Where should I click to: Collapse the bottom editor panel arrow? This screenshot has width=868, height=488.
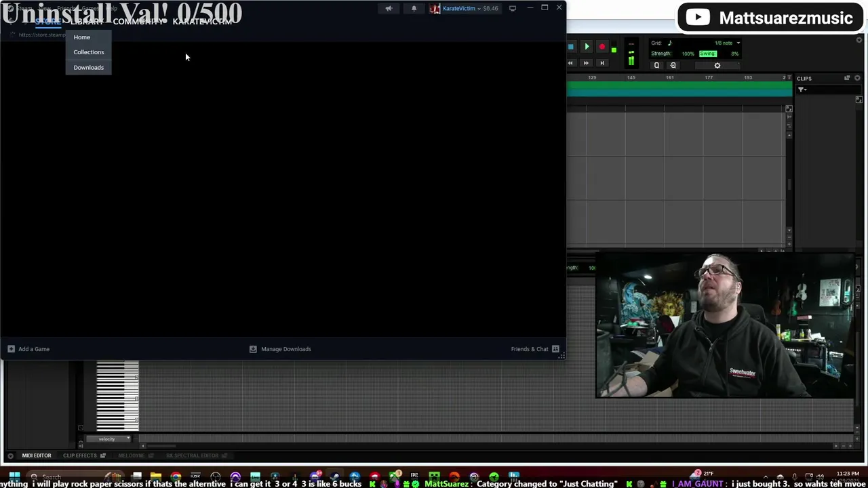[x=10, y=455]
